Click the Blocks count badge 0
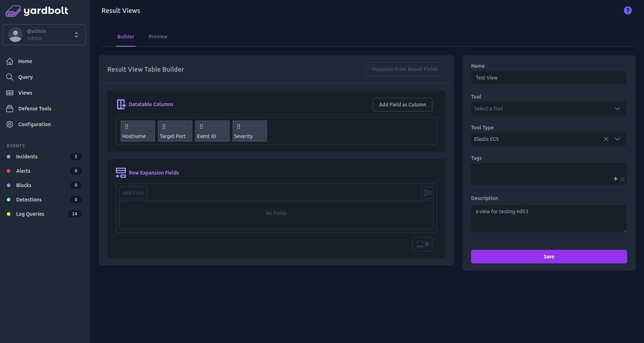 (76, 185)
